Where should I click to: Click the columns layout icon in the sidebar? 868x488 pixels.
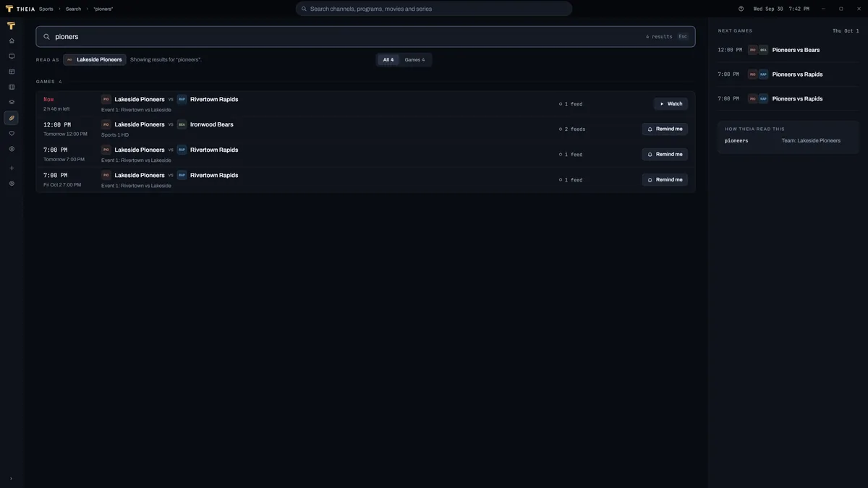pos(12,87)
